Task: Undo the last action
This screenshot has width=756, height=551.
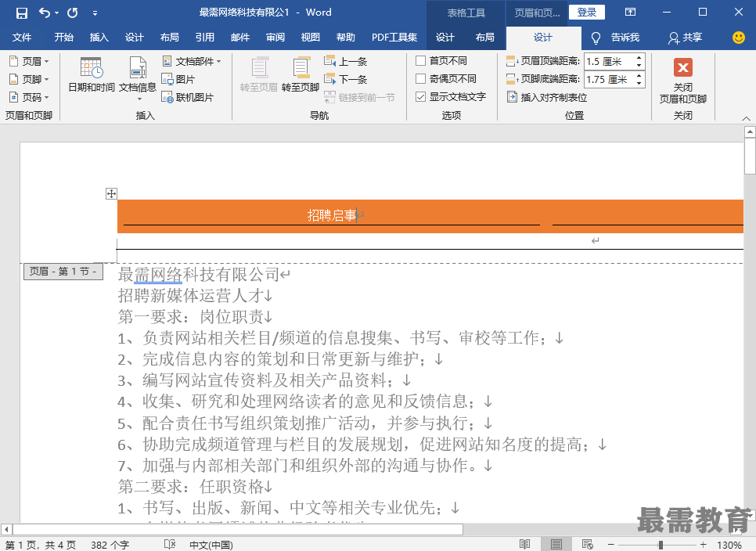Action: tap(45, 13)
